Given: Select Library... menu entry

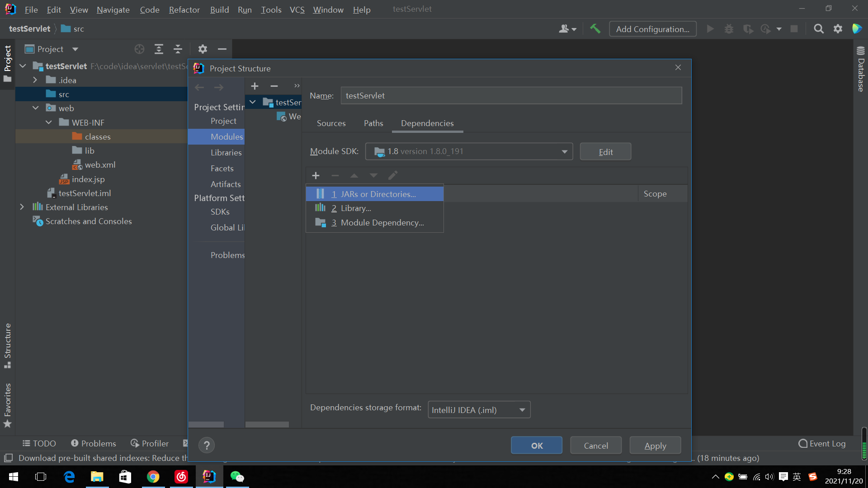Looking at the screenshot, I should (374, 208).
